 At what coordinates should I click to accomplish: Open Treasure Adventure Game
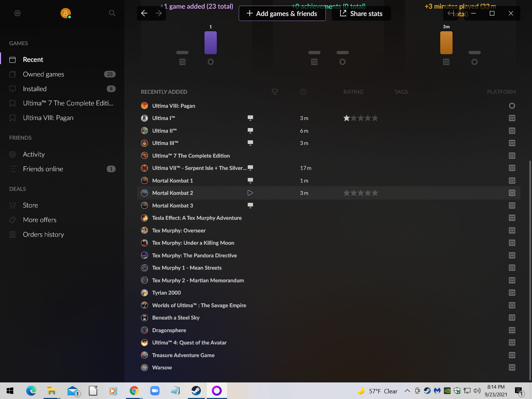[x=183, y=355]
